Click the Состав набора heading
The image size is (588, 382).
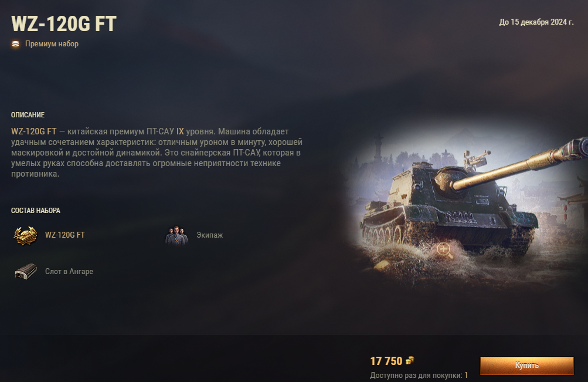tap(36, 211)
